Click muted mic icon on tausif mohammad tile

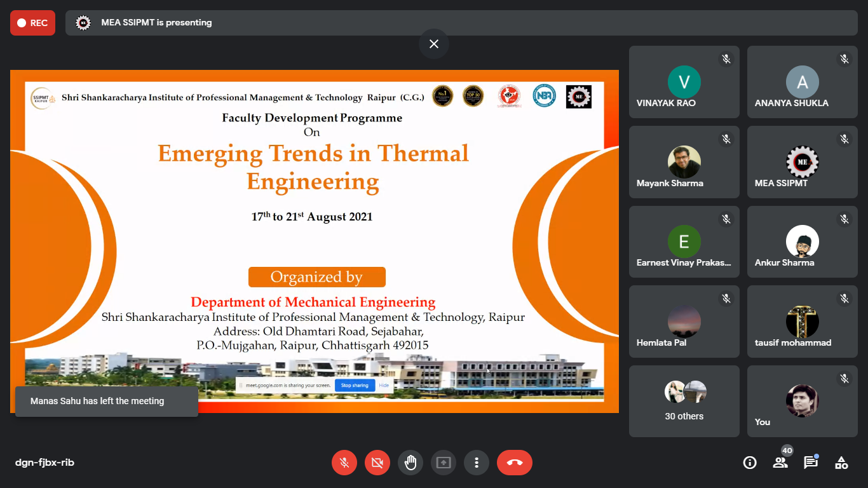(x=844, y=299)
